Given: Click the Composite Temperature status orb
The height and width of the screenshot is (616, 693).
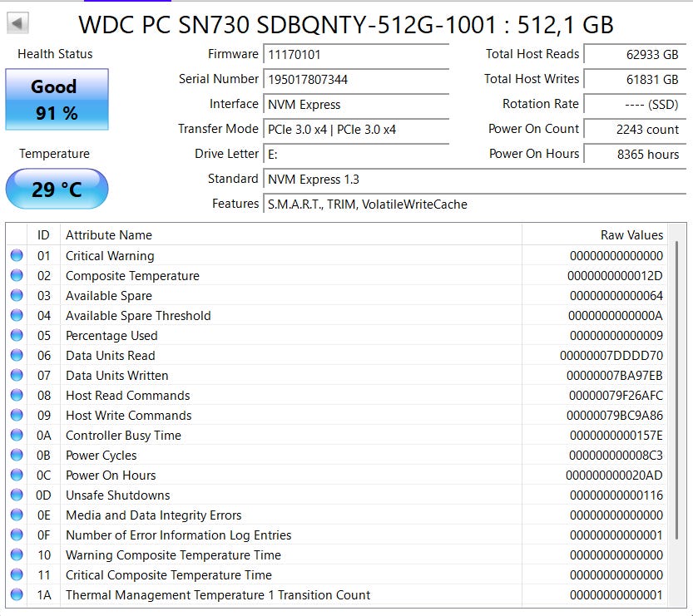Looking at the screenshot, I should [17, 276].
